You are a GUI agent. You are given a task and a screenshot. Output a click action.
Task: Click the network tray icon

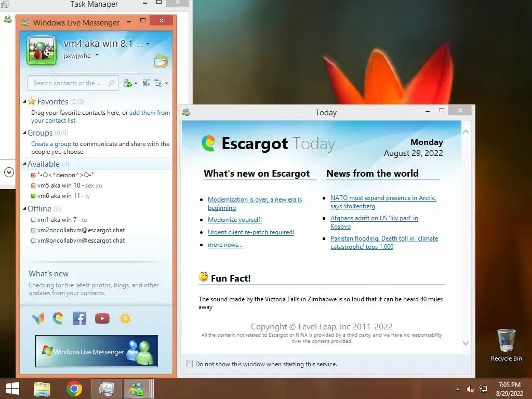click(x=483, y=389)
